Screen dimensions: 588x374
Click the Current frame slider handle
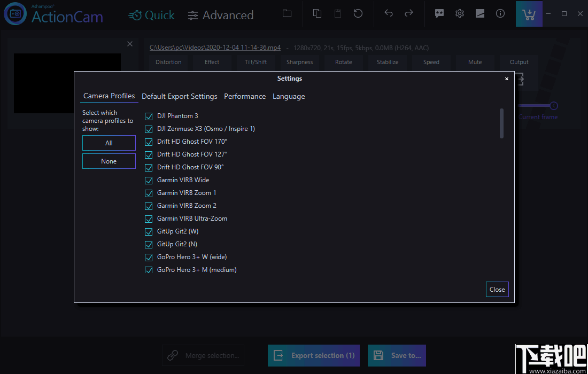553,106
